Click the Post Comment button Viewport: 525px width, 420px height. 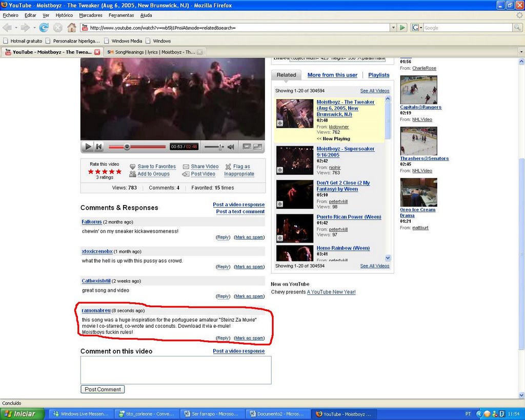pyautogui.click(x=103, y=389)
